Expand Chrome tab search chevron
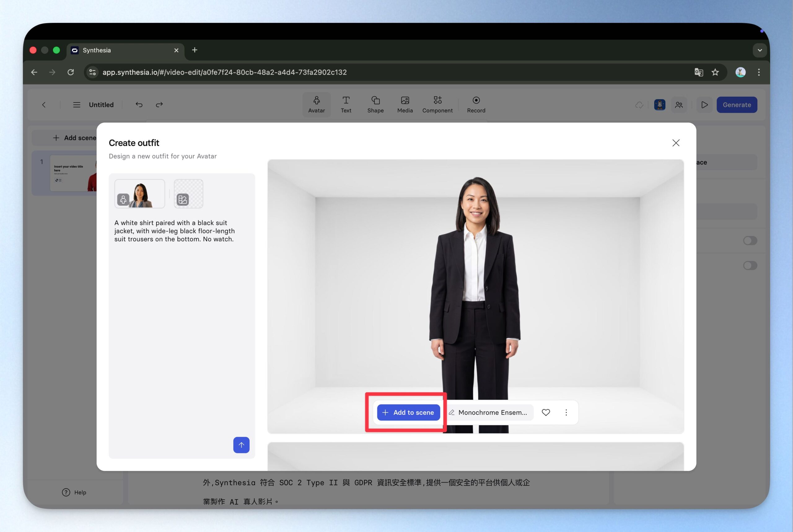 [x=760, y=50]
